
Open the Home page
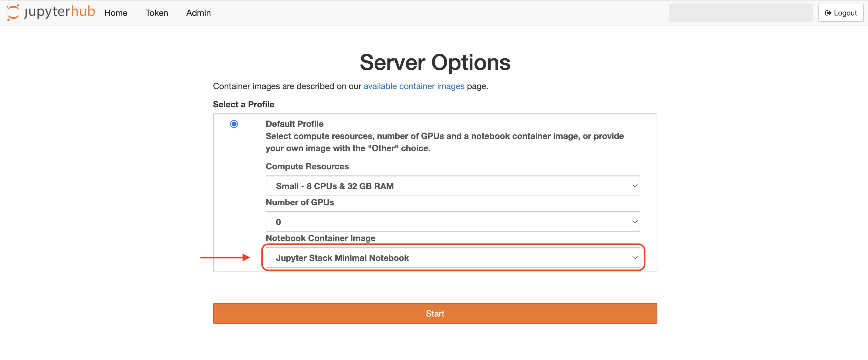[116, 13]
